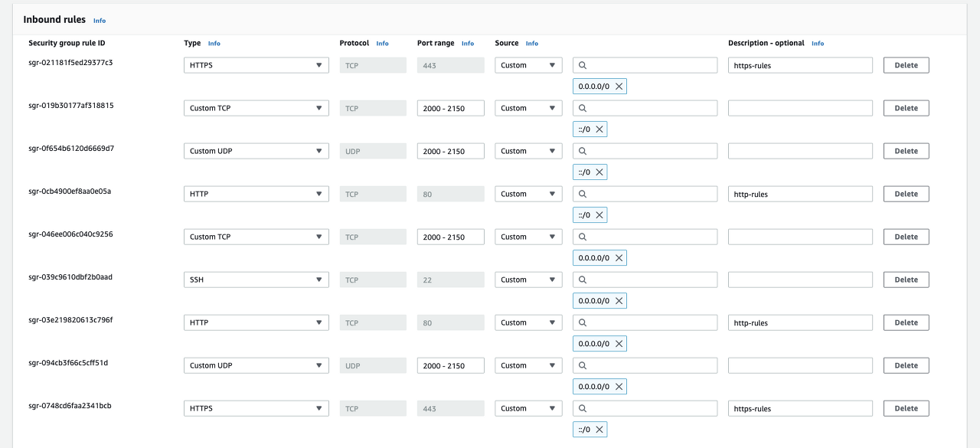Screen dimensions: 980x448
Task: Delete rule sgr-0748cd6faa2341bcb
Action: [x=906, y=408]
